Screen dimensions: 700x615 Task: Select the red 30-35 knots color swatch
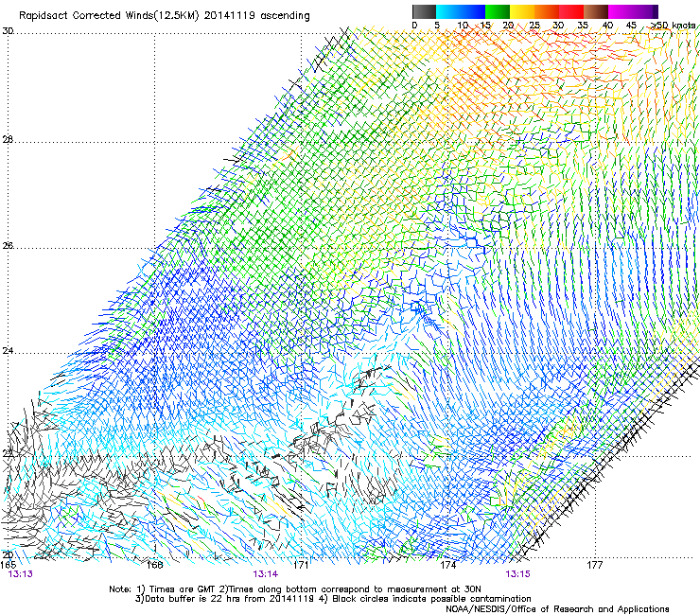pos(571,11)
